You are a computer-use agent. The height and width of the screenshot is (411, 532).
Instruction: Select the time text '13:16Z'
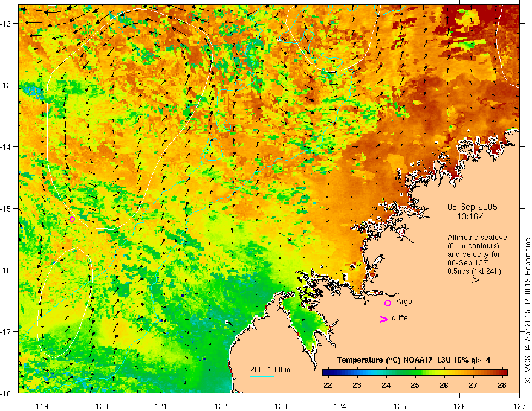pyautogui.click(x=470, y=216)
